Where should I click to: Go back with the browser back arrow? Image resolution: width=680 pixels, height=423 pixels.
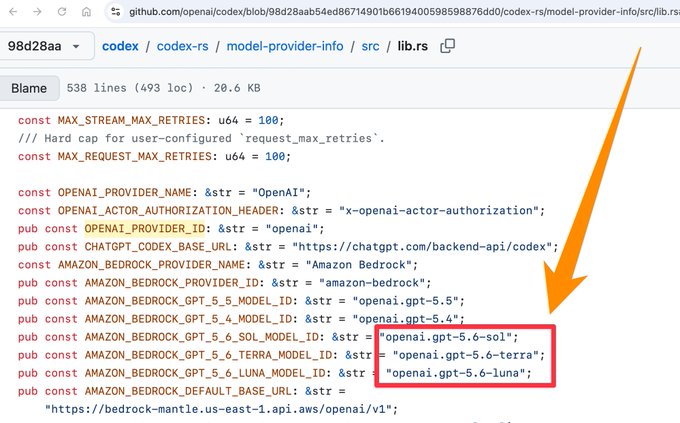click(x=13, y=12)
